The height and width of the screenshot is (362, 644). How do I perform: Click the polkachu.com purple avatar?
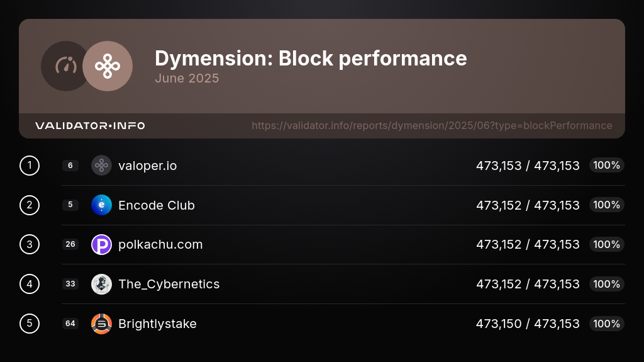pos(101,244)
